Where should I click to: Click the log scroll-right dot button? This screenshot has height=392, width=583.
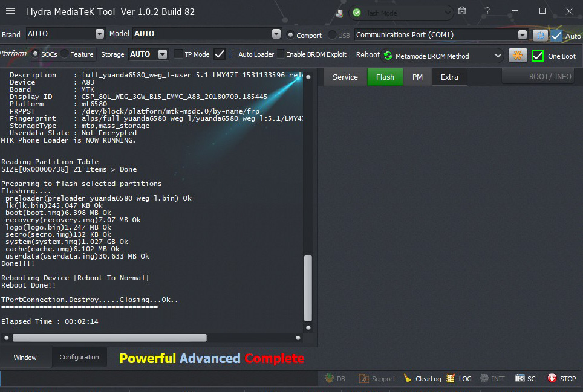298,338
